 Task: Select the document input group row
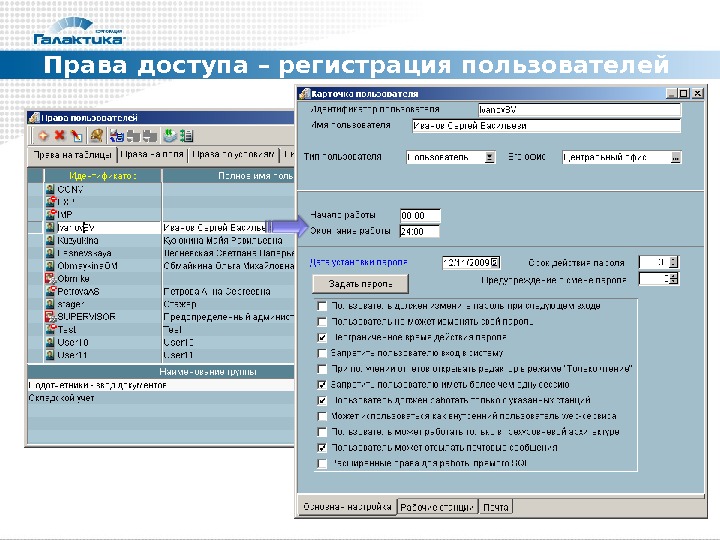pos(161,385)
